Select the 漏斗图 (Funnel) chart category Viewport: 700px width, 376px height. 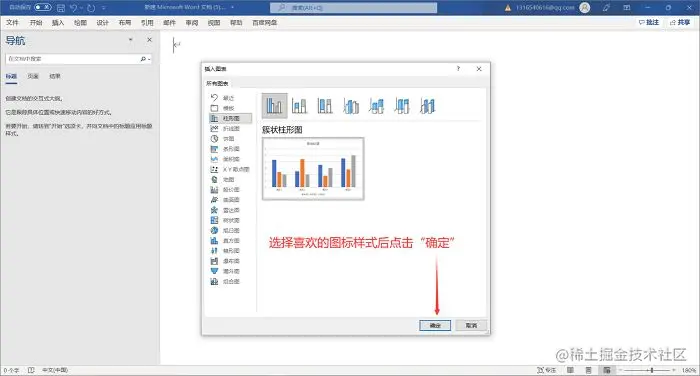(230, 271)
